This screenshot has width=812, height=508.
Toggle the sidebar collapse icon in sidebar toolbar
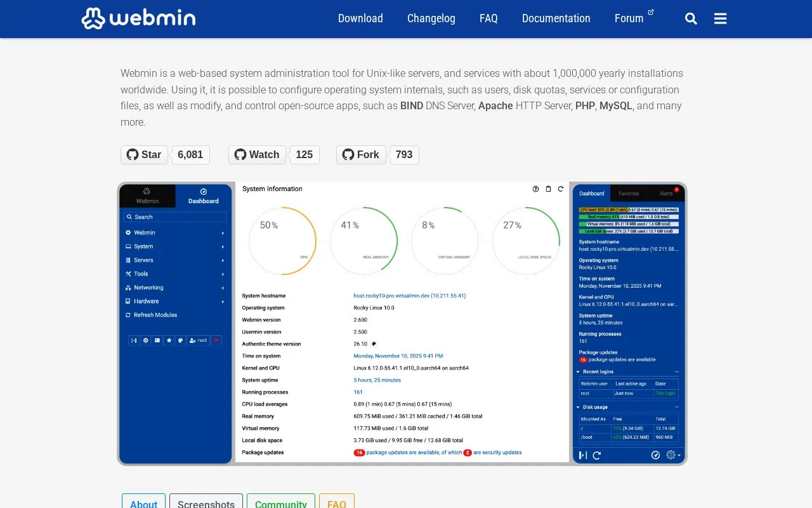[134, 340]
